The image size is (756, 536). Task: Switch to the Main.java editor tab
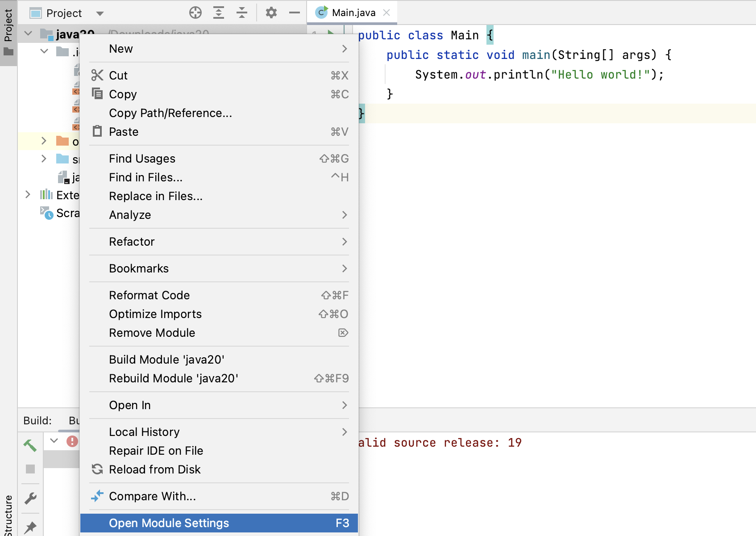click(x=353, y=13)
